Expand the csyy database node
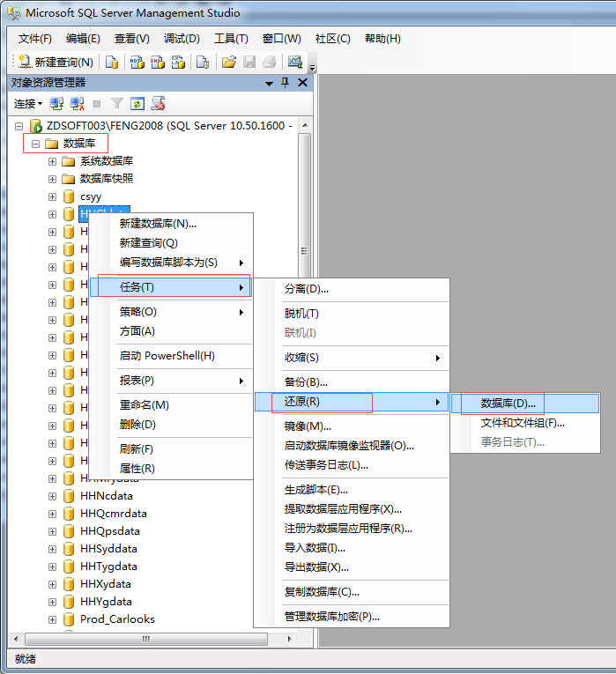 click(x=52, y=196)
